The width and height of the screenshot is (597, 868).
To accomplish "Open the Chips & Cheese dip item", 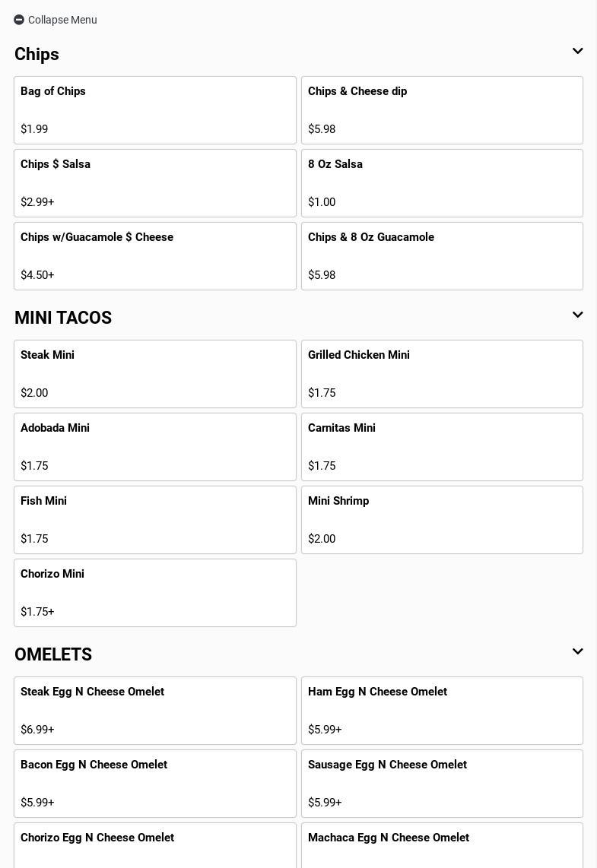I will pos(442,110).
